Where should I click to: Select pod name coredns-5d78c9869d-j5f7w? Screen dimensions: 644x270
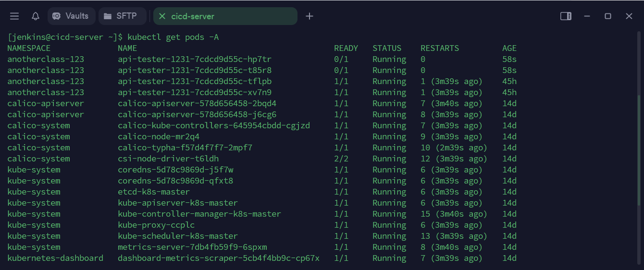point(175,170)
